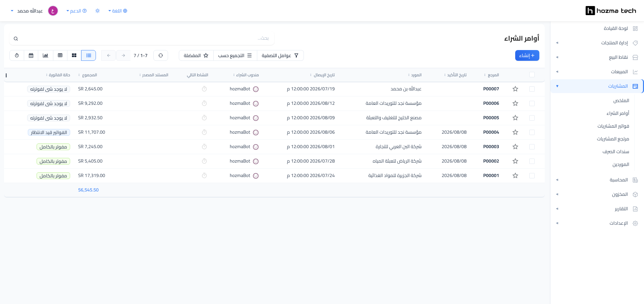Open عوامل التصفية filters dropdown

[x=280, y=55]
